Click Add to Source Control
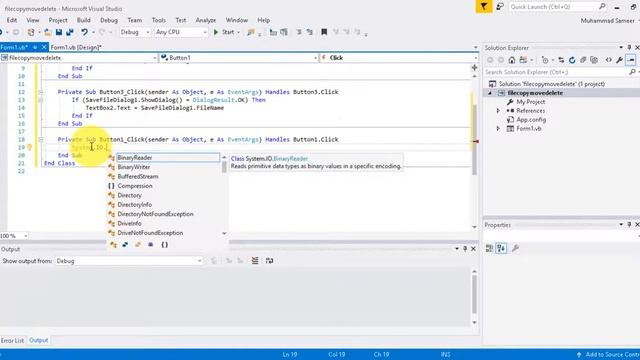This screenshot has height=360, width=640. point(609,354)
